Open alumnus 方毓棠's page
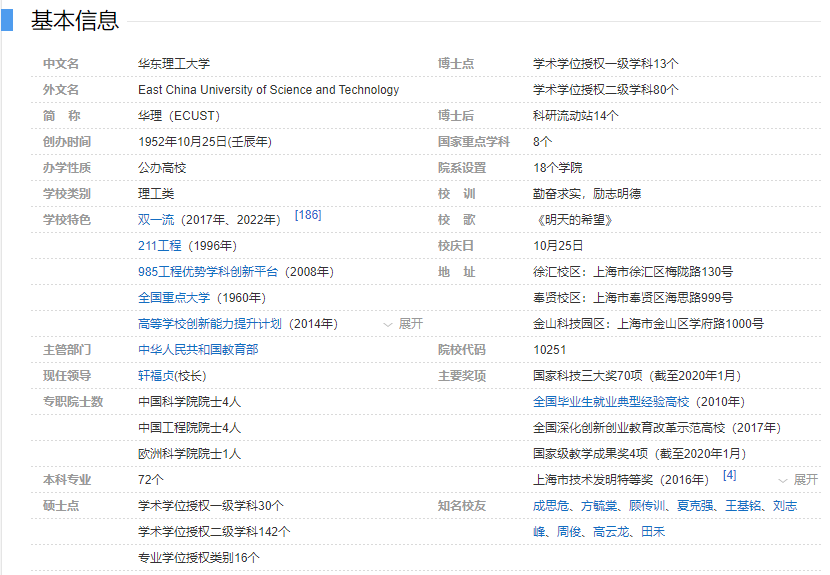Image resolution: width=830 pixels, height=575 pixels. click(x=599, y=506)
